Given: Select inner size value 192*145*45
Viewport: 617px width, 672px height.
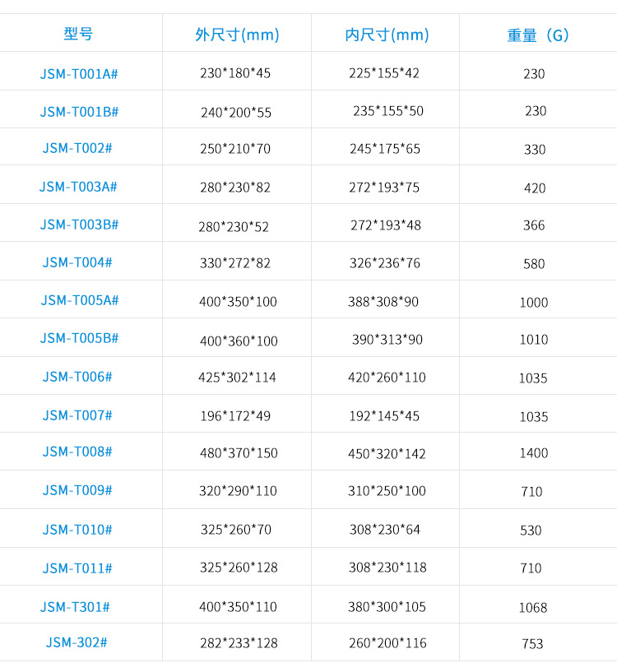Looking at the screenshot, I should (384, 416).
